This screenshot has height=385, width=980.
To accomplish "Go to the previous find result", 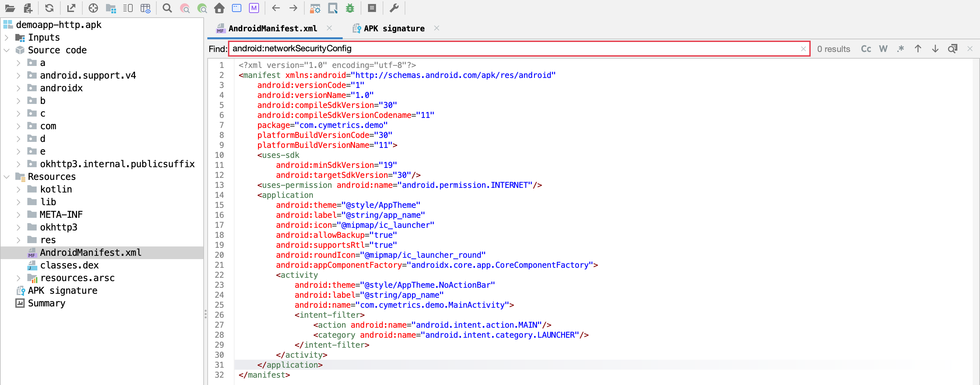I will pyautogui.click(x=918, y=49).
